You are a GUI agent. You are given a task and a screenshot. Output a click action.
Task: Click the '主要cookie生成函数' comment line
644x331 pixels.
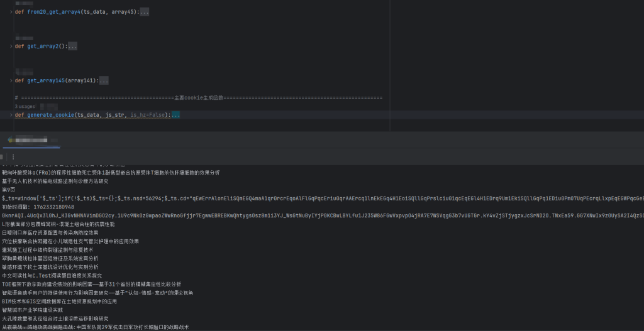(x=198, y=98)
